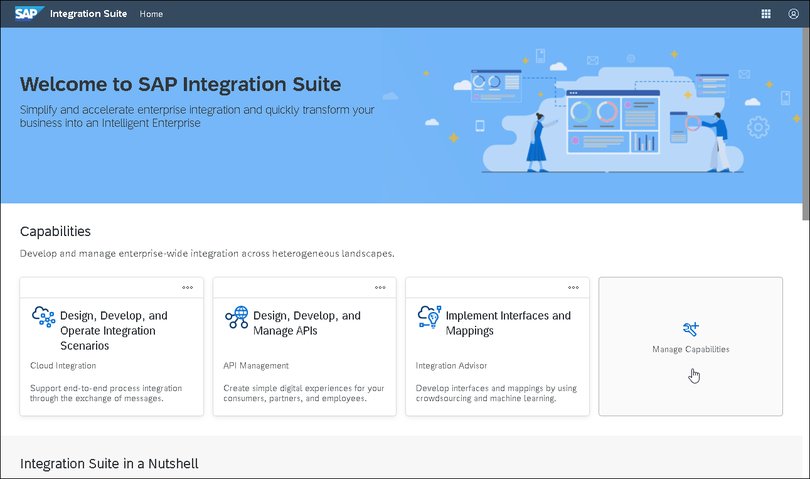The width and height of the screenshot is (810, 479).
Task: Open the Cloud Integration card's options menu
Action: click(188, 287)
